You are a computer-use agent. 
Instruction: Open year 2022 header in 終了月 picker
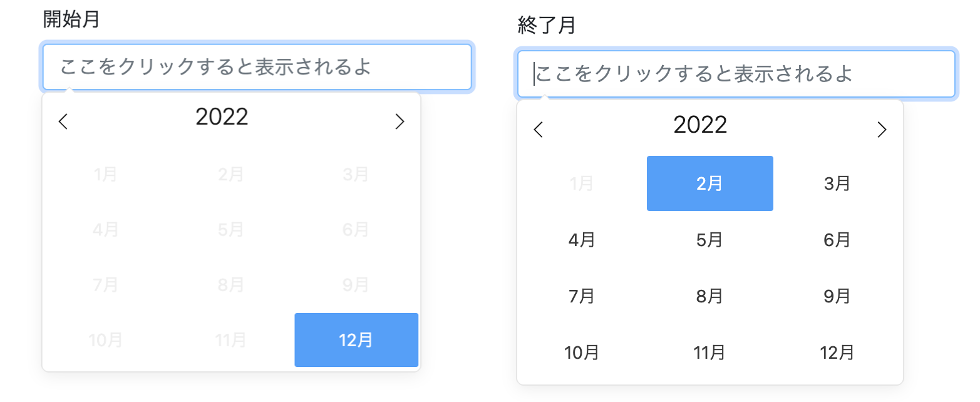click(x=701, y=125)
